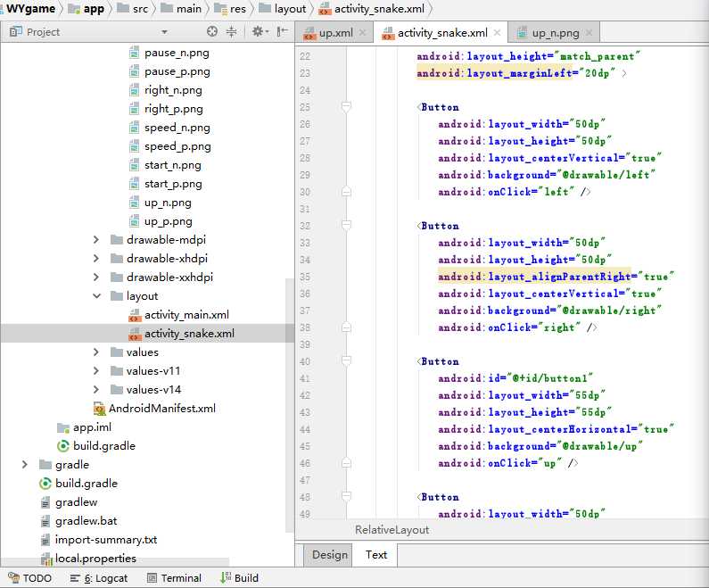Collapse the Button tag fold at line 25
This screenshot has height=588, width=709.
(x=346, y=107)
